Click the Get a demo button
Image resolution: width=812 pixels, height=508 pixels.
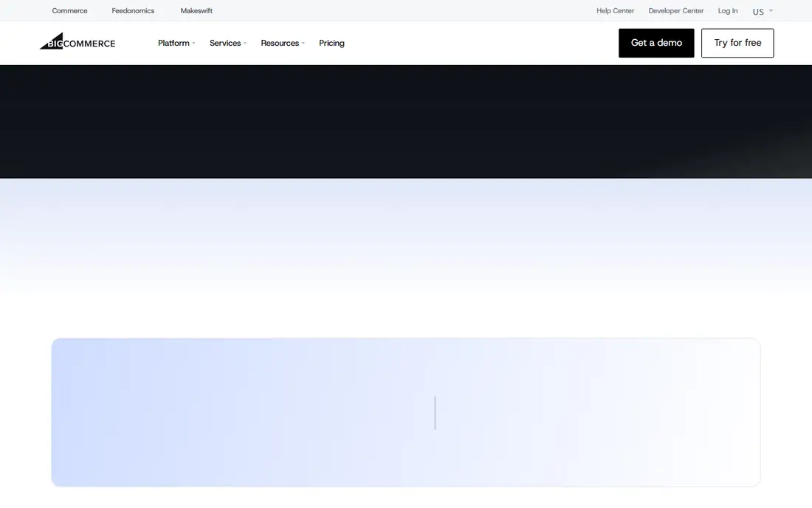[656, 43]
